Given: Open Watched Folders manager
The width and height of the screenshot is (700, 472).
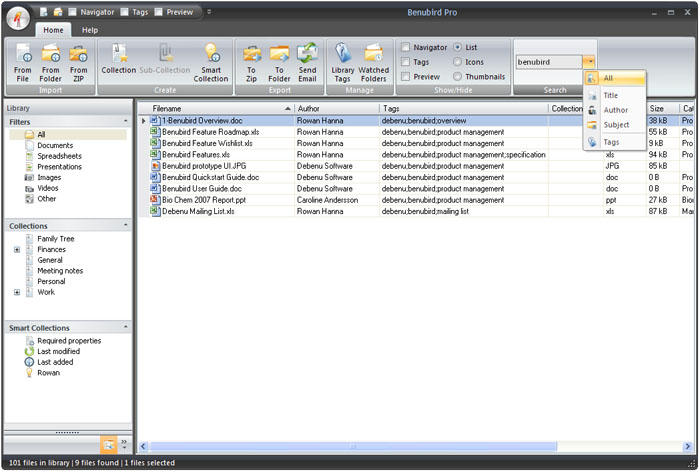Looking at the screenshot, I should point(374,63).
